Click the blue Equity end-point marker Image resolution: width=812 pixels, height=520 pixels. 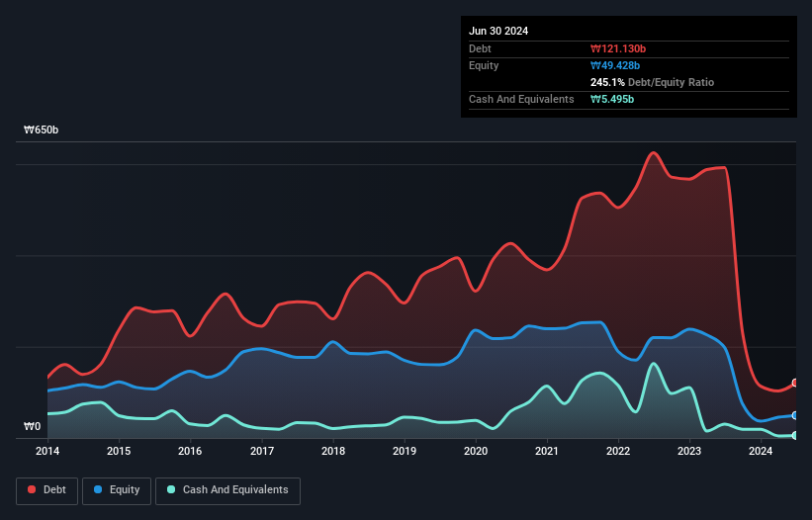(795, 415)
